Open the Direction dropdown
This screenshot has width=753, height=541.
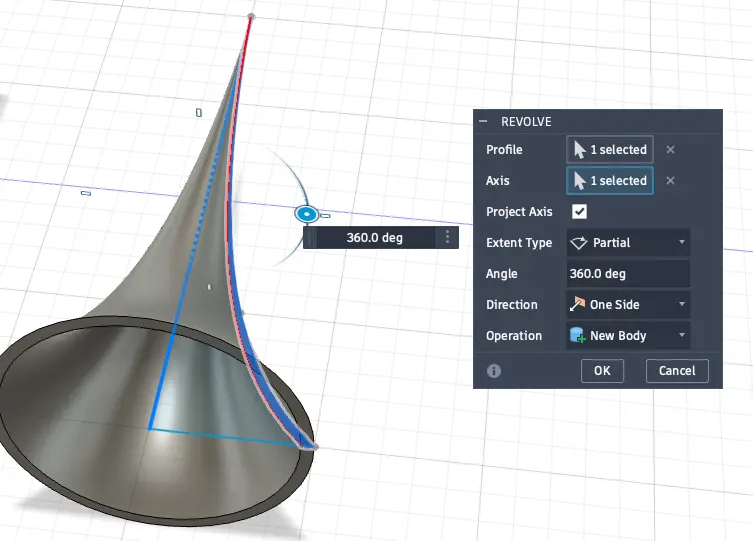tap(628, 304)
